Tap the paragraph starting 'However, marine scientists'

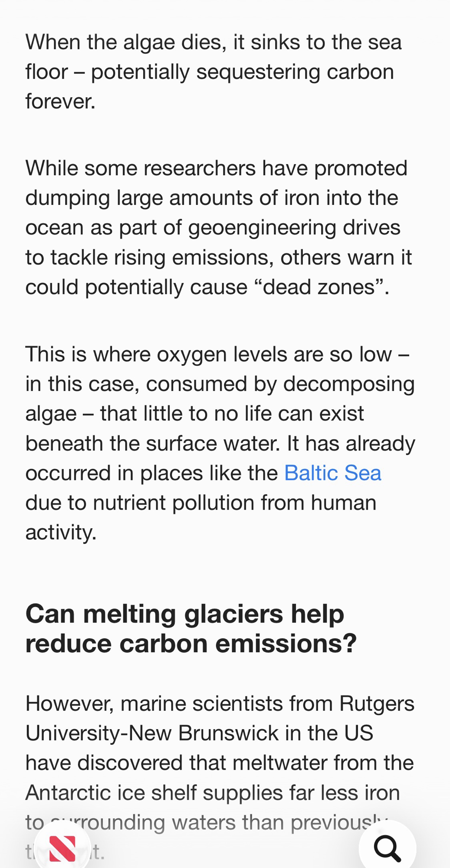220,763
